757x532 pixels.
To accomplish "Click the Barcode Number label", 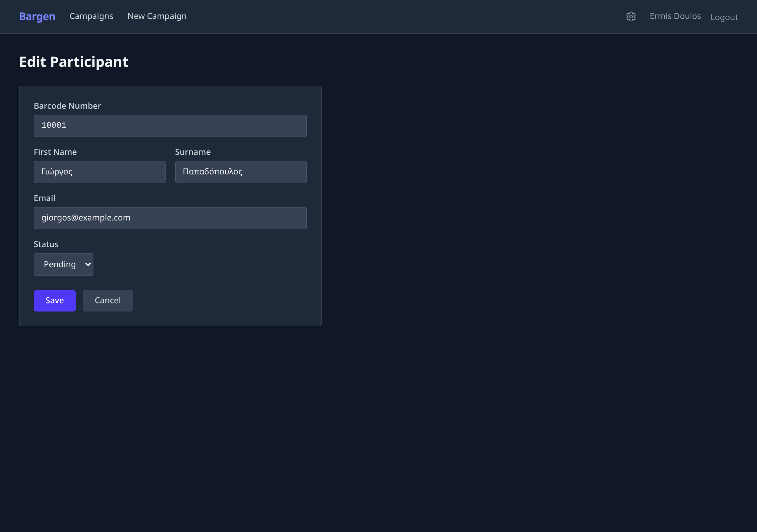I will click(x=67, y=106).
